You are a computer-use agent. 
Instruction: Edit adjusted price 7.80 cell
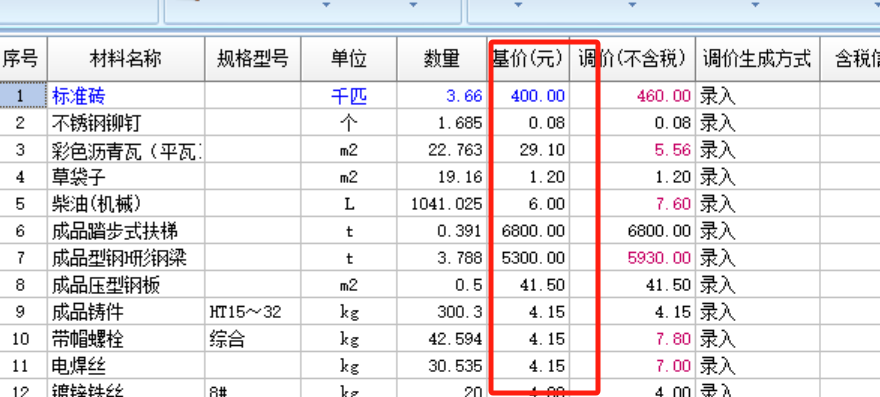[633, 339]
